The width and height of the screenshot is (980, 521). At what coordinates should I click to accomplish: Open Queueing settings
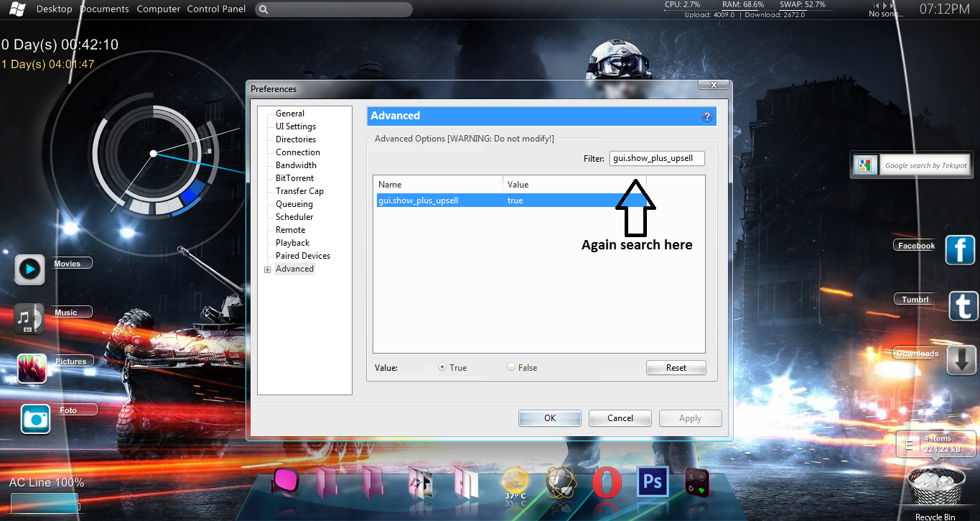[x=294, y=204]
